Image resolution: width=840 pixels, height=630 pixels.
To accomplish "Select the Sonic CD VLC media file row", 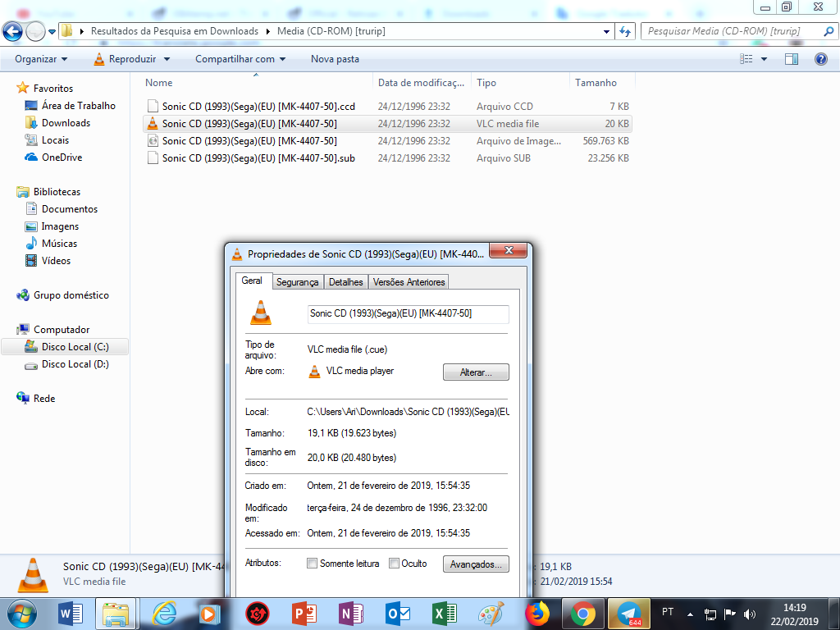I will [x=387, y=124].
